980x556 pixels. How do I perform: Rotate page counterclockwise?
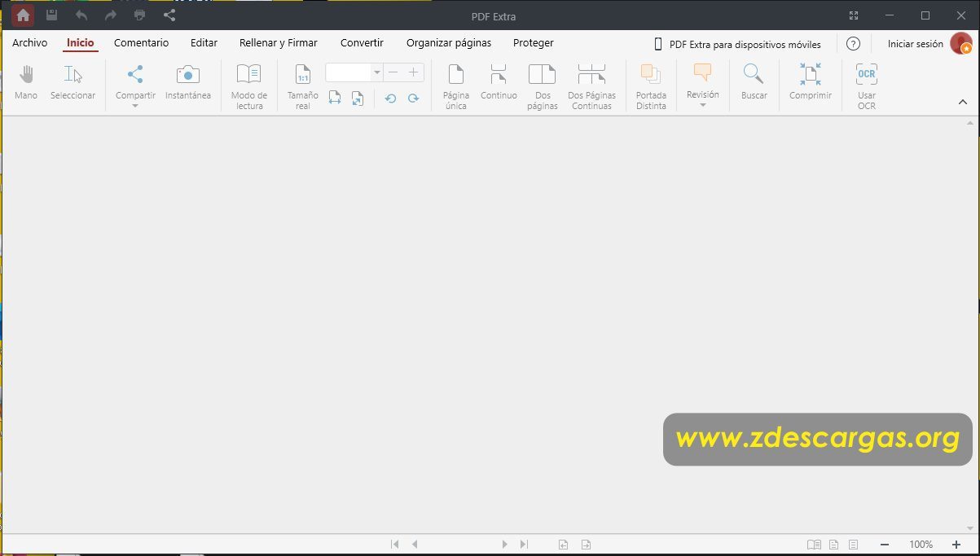pyautogui.click(x=390, y=99)
